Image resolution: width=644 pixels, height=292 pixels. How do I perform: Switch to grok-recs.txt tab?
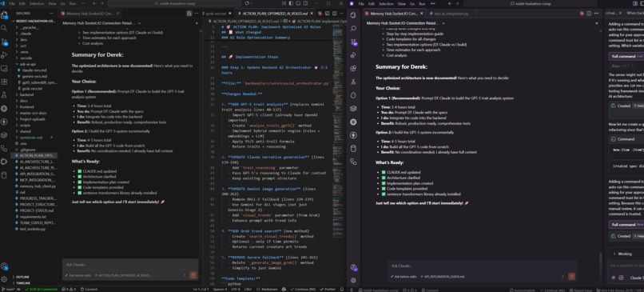pyautogui.click(x=217, y=13)
